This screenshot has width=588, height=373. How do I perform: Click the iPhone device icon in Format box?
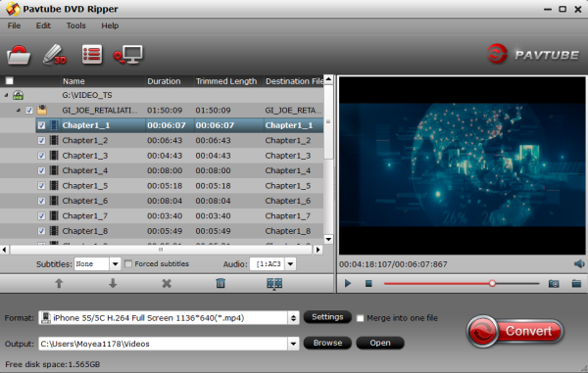tap(46, 318)
